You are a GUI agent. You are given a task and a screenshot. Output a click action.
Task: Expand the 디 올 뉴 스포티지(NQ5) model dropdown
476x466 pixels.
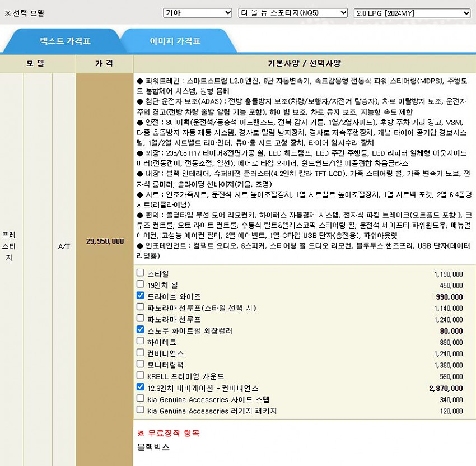click(x=293, y=13)
